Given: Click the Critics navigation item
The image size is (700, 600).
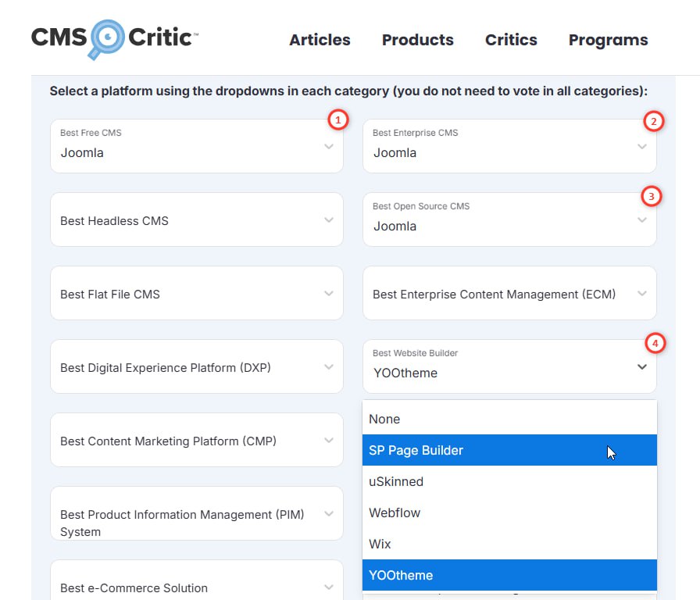Looking at the screenshot, I should [511, 40].
